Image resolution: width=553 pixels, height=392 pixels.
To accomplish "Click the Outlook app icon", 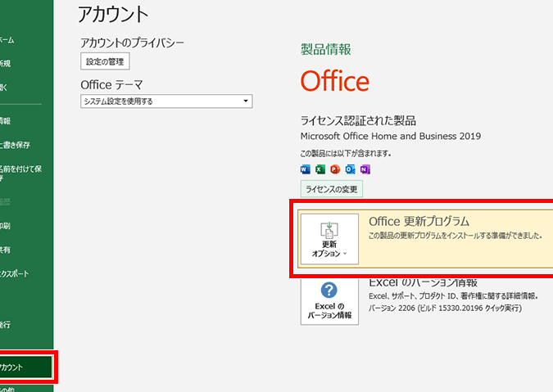I will 350,169.
